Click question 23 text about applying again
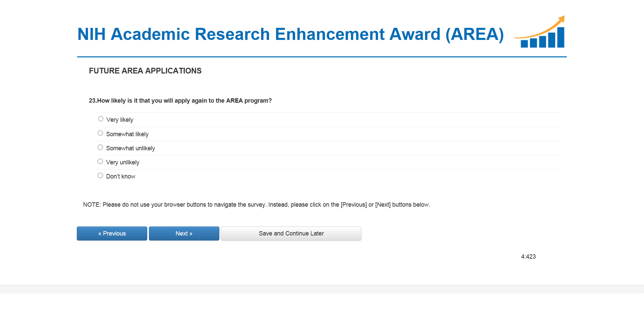Screen dimensions: 644x314 (180, 101)
